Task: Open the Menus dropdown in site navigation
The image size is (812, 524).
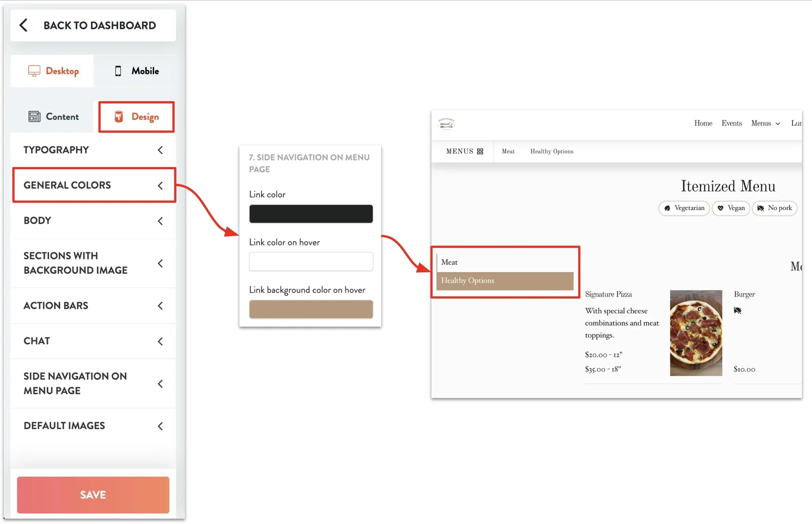Action: pyautogui.click(x=766, y=123)
